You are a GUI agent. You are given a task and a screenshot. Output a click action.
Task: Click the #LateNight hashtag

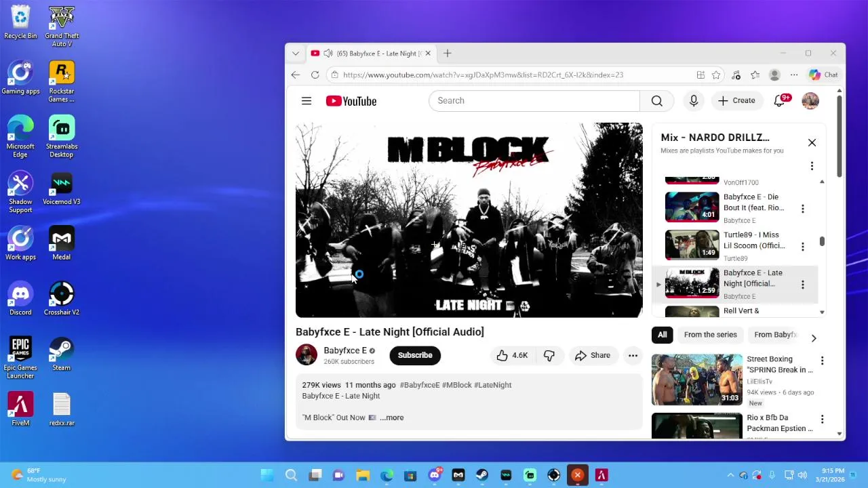coord(493,385)
